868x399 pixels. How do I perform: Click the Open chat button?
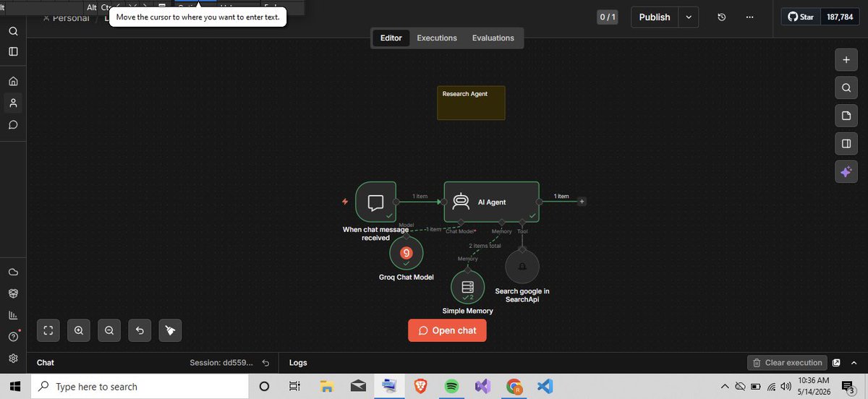[447, 330]
